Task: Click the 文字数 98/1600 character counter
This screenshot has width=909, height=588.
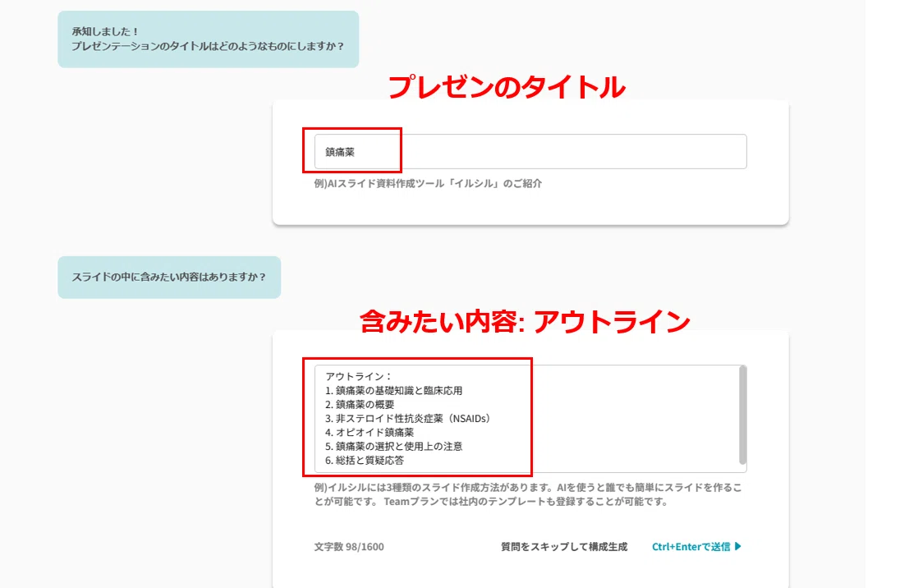Action: point(349,547)
